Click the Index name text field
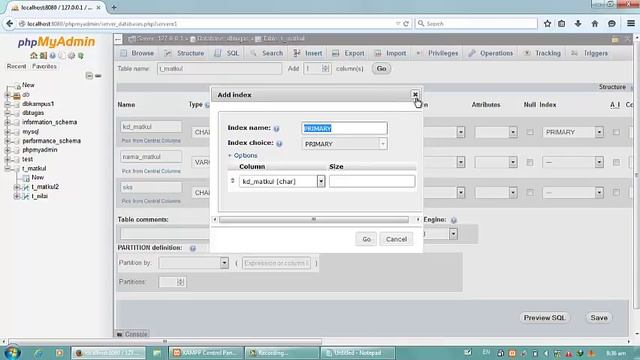This screenshot has width=640, height=360. coord(344,128)
